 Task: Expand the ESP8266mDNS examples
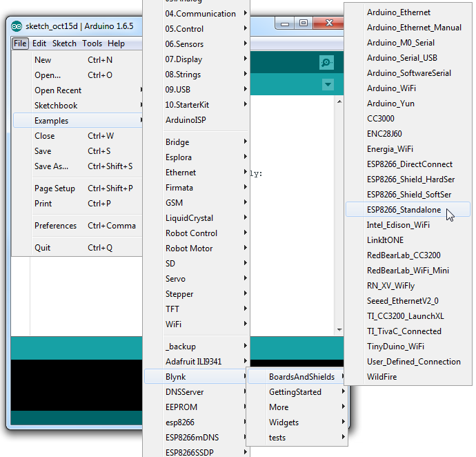[x=197, y=438]
